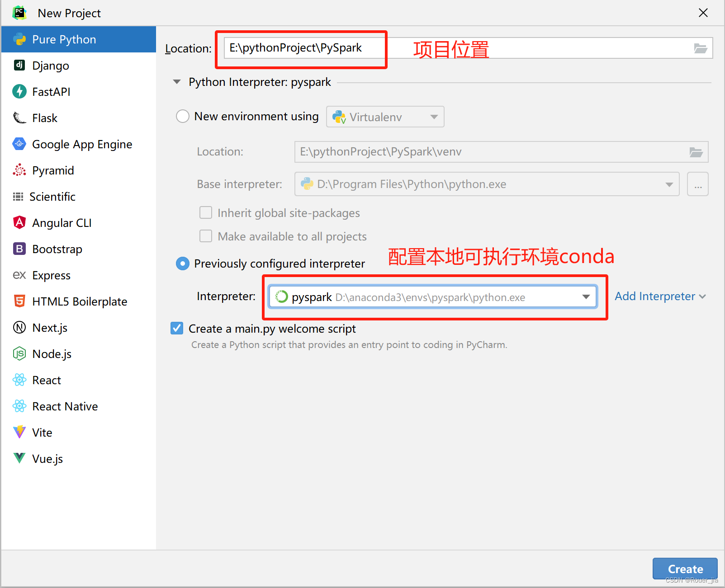Viewport: 725px width, 588px height.
Task: Click the PyCharm logo in title bar
Action: pyautogui.click(x=19, y=13)
